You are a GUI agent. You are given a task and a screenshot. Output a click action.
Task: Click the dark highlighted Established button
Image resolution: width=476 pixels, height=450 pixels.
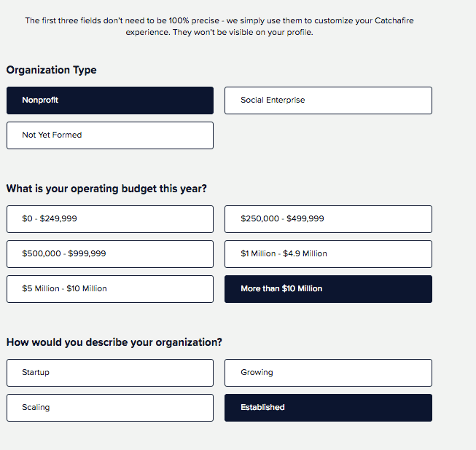[328, 408]
